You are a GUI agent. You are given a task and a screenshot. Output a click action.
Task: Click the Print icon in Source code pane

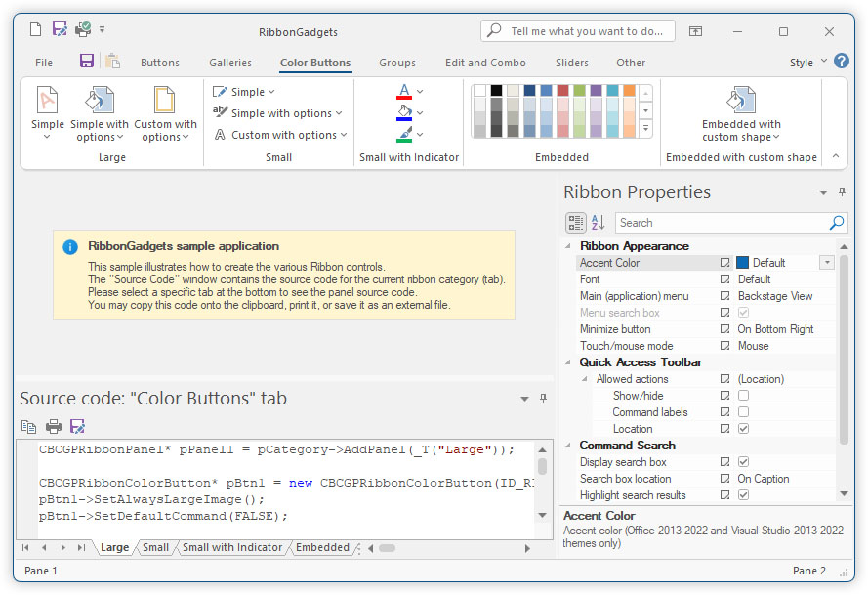[x=54, y=426]
